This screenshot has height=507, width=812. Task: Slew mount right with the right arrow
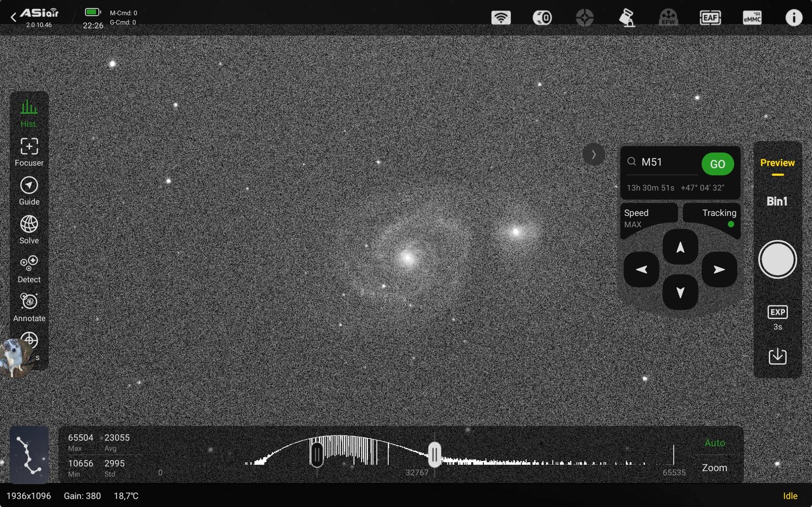pyautogui.click(x=719, y=269)
